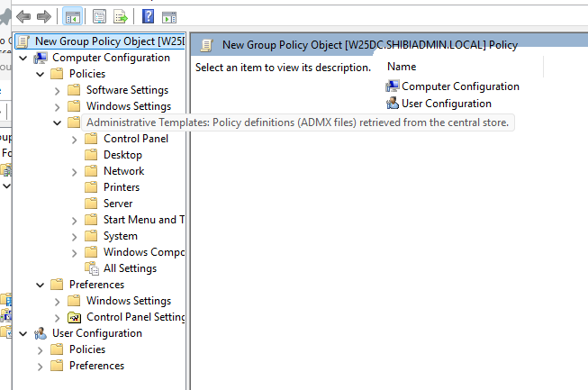
Task: Toggle the Show/Hide Action Pane toolbar icon
Action: pyautogui.click(x=169, y=17)
